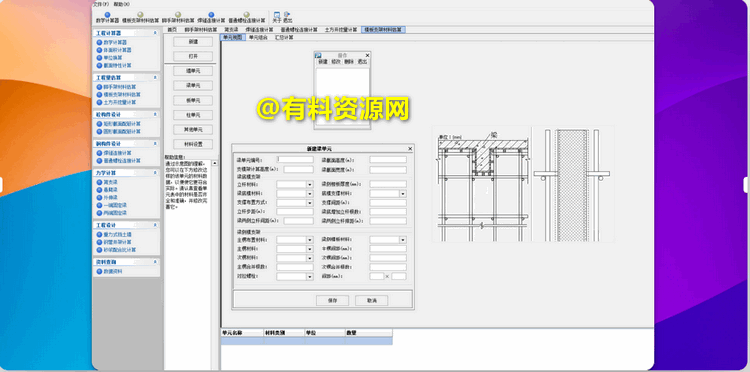
Task: Switch to the 汇总计算 tab
Action: click(284, 37)
